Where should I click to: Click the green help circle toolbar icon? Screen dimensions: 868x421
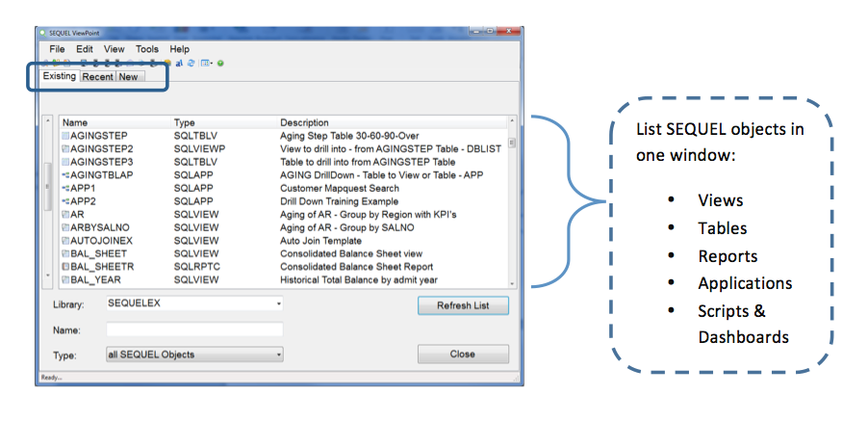(x=220, y=64)
